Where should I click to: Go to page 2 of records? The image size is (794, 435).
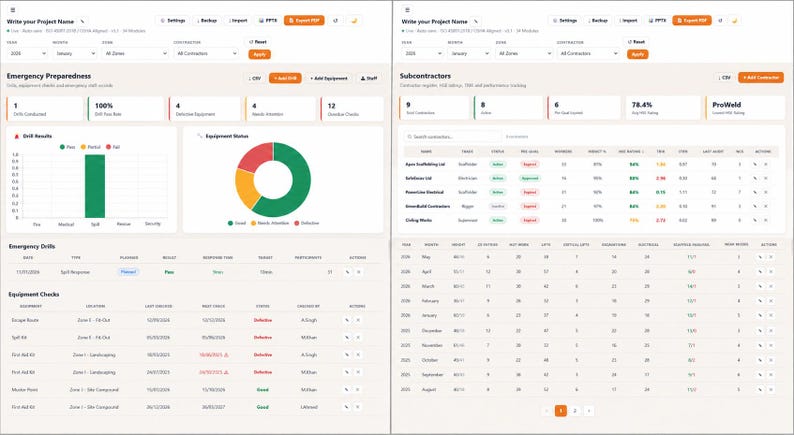pyautogui.click(x=575, y=411)
